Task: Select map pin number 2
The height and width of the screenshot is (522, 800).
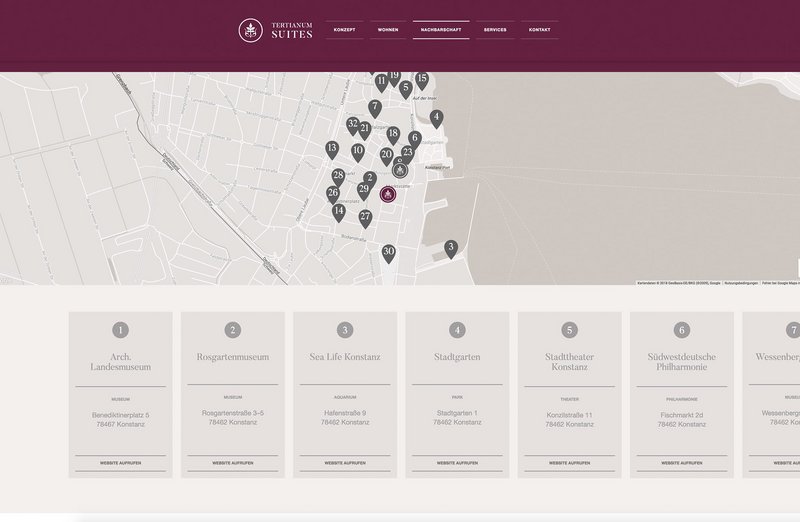Action: click(370, 180)
